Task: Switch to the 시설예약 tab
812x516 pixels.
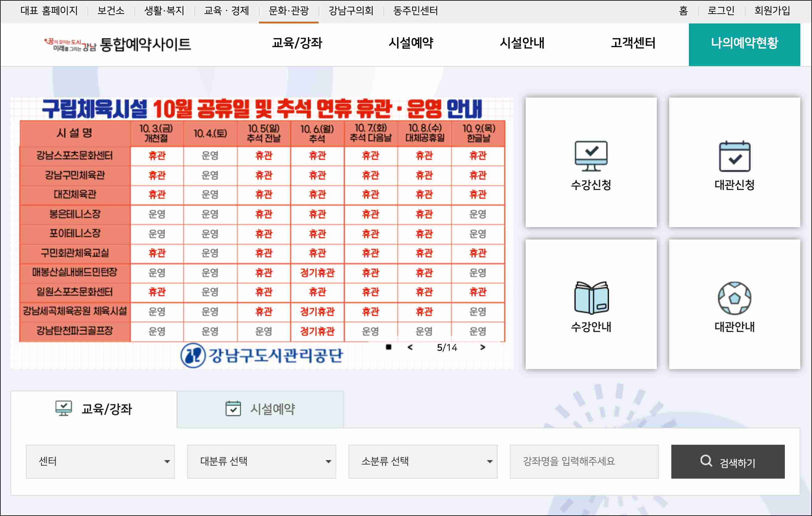Action: pos(260,409)
